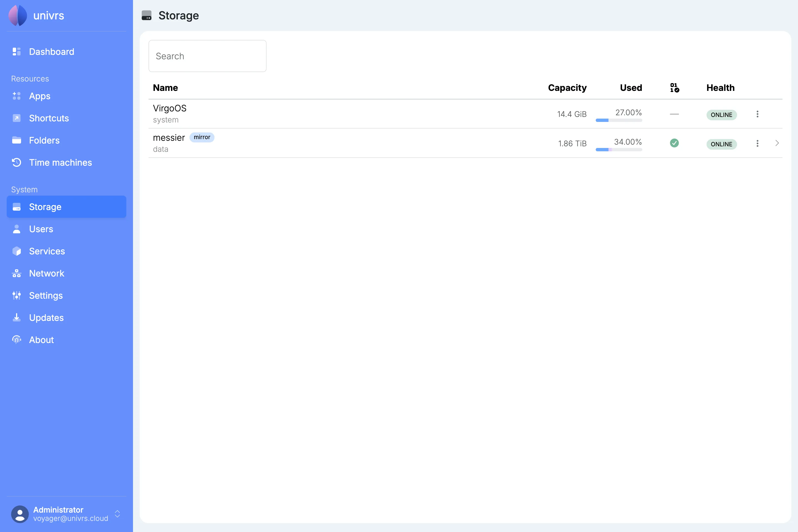
Task: Click the data integrity column header icon
Action: point(674,88)
